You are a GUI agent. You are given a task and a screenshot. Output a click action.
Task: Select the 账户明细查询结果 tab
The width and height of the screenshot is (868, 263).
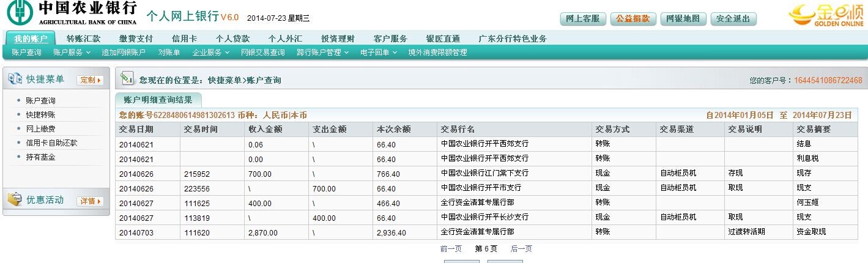(158, 100)
